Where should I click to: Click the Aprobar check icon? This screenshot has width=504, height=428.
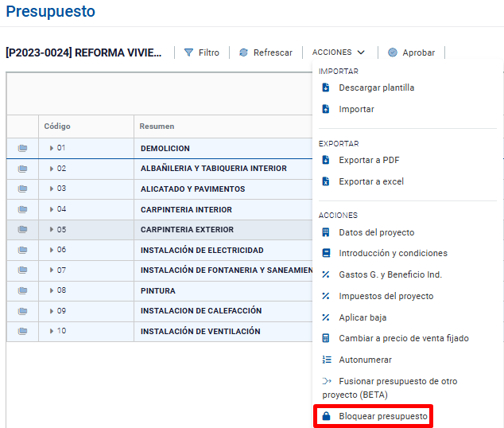tap(393, 53)
